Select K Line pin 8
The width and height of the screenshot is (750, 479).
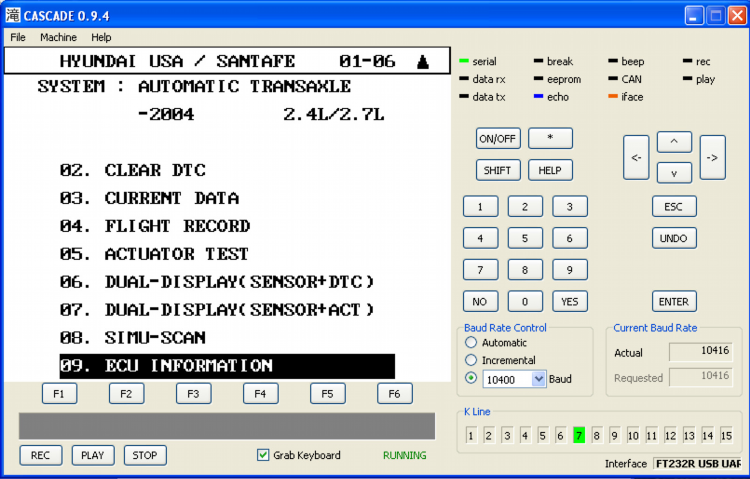point(596,435)
